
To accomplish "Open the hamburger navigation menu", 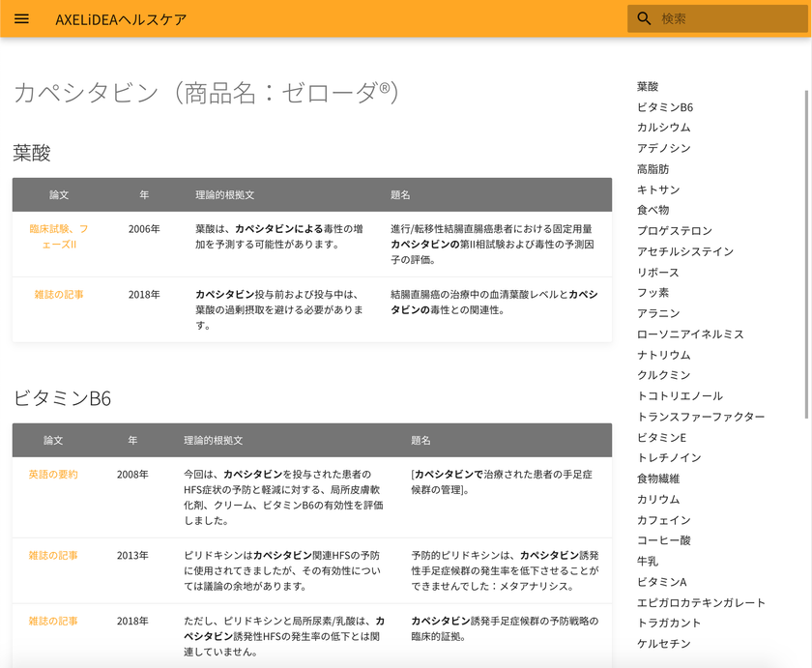I will point(22,19).
